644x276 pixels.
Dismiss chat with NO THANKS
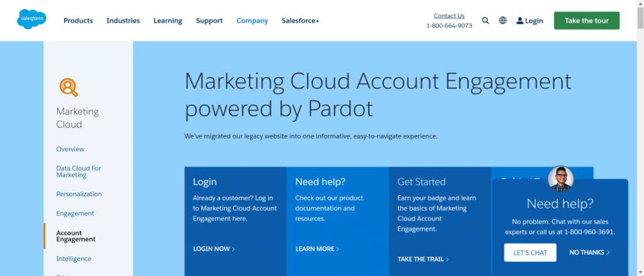[x=589, y=252]
